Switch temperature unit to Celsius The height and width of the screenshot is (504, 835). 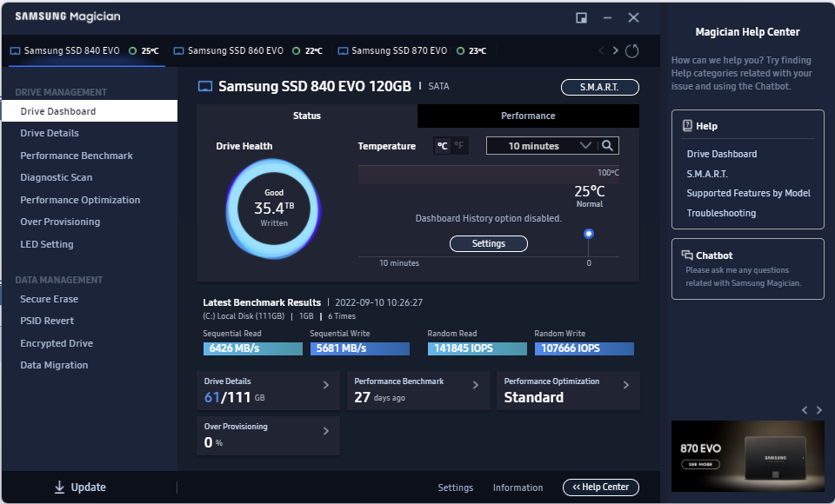443,145
